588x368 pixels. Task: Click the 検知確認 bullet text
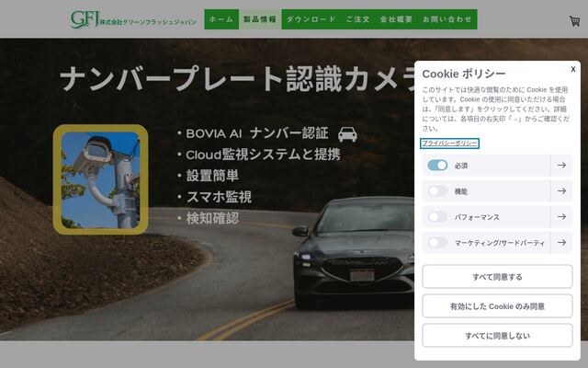pos(212,218)
